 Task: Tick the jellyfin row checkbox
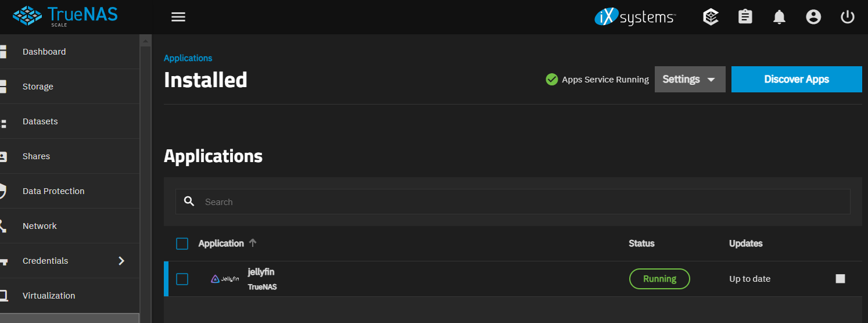point(182,279)
